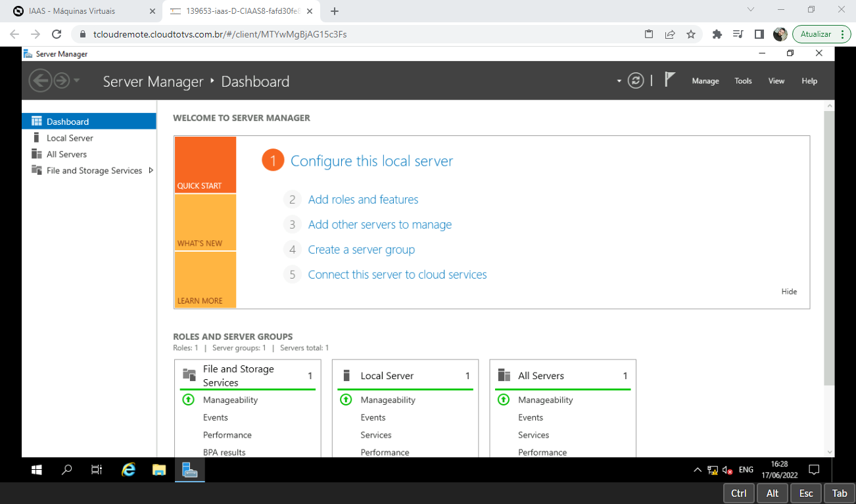Open the View menu
Screen dimensions: 856x504
[x=776, y=81]
